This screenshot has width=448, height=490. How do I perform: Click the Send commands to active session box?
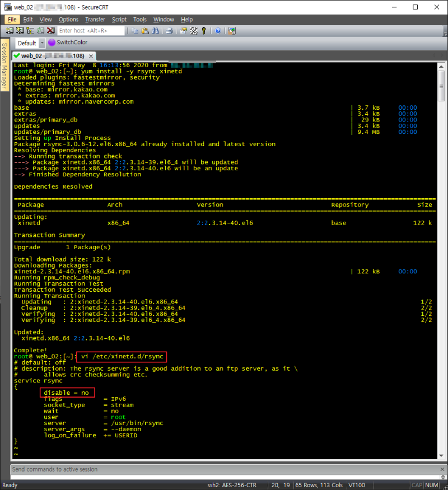click(x=223, y=469)
